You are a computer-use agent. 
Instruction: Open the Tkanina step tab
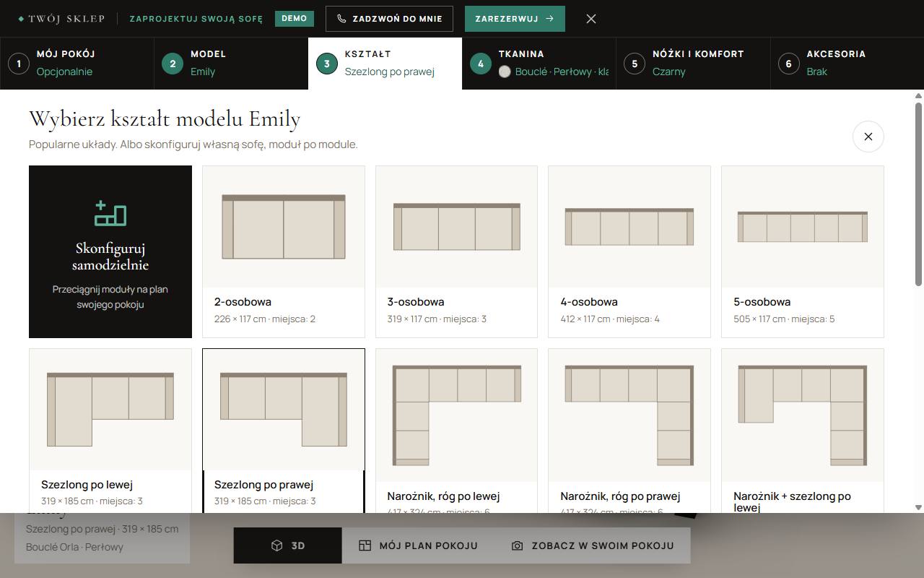click(539, 64)
